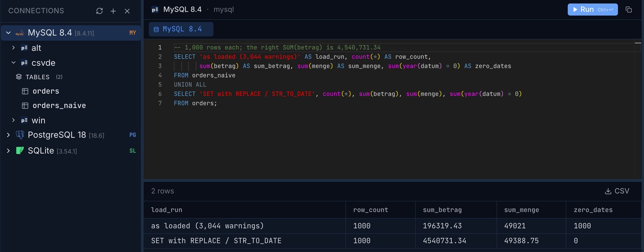Run the query with Run button
This screenshot has height=252, width=644.
tap(593, 9)
